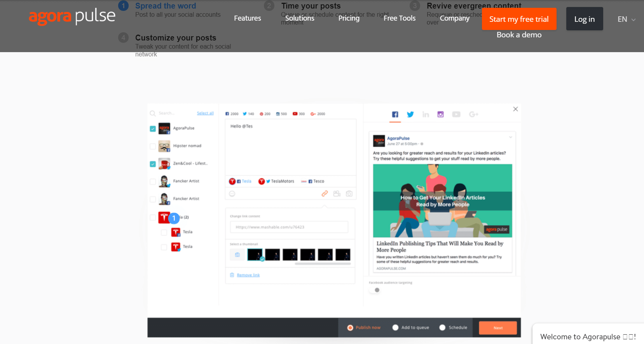This screenshot has width=644, height=344.
Task: Toggle Facebook audience targeting switch
Action: coord(375,290)
